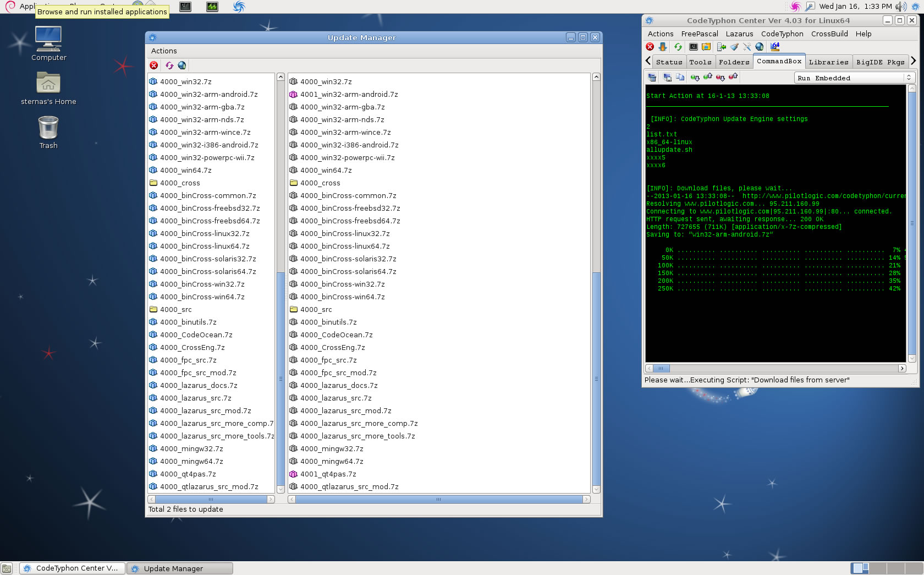This screenshot has width=924, height=575.
Task: Click Update Manager taskbar button
Action: 180,568
